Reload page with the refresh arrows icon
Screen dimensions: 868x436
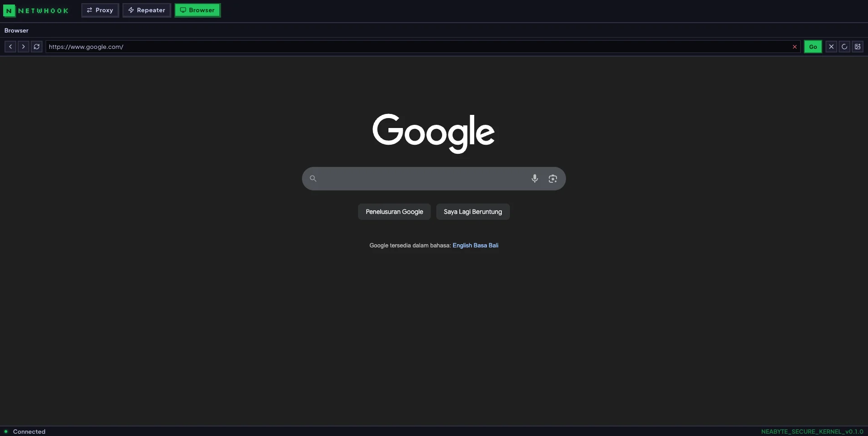pos(37,47)
